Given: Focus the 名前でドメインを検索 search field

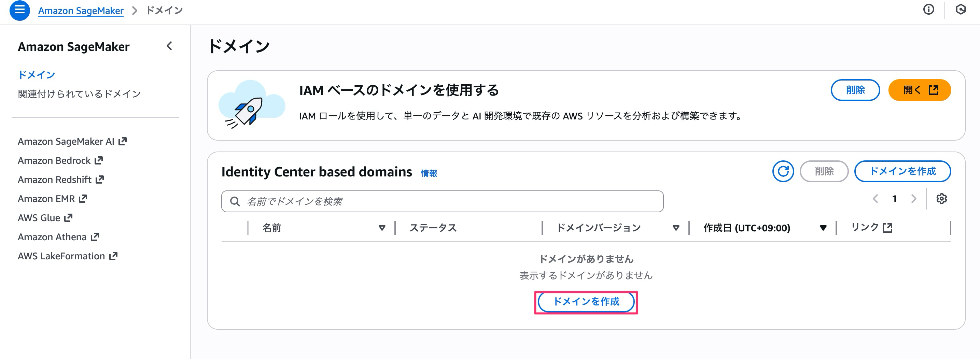Looking at the screenshot, I should (442, 201).
